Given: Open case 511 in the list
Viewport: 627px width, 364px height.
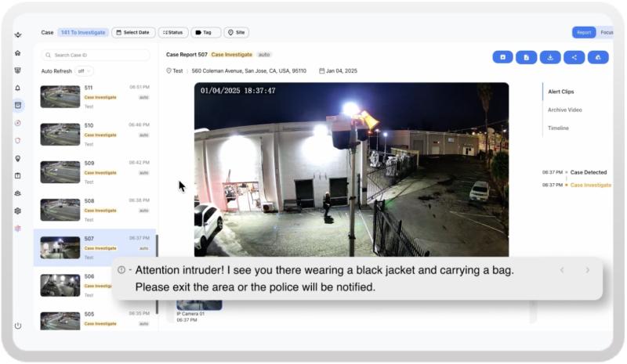Looking at the screenshot, I should (95, 97).
